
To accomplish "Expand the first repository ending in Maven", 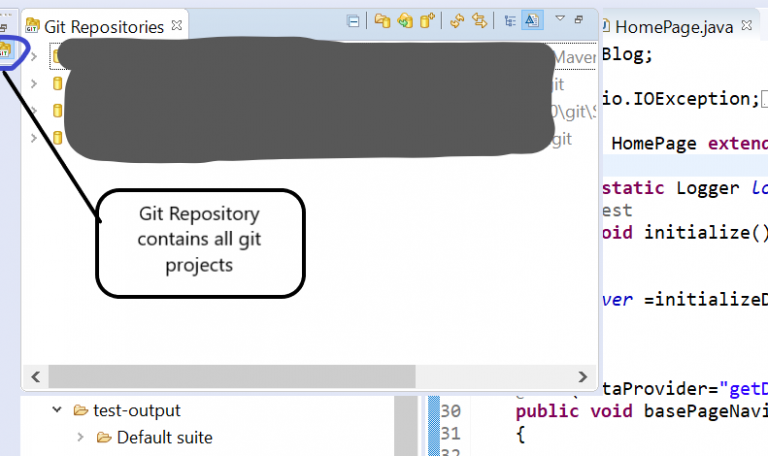I will click(x=34, y=57).
